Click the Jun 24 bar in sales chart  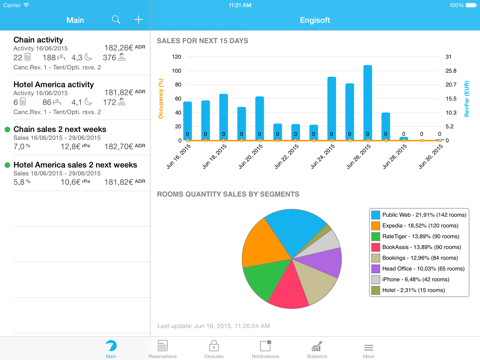pyautogui.click(x=332, y=109)
